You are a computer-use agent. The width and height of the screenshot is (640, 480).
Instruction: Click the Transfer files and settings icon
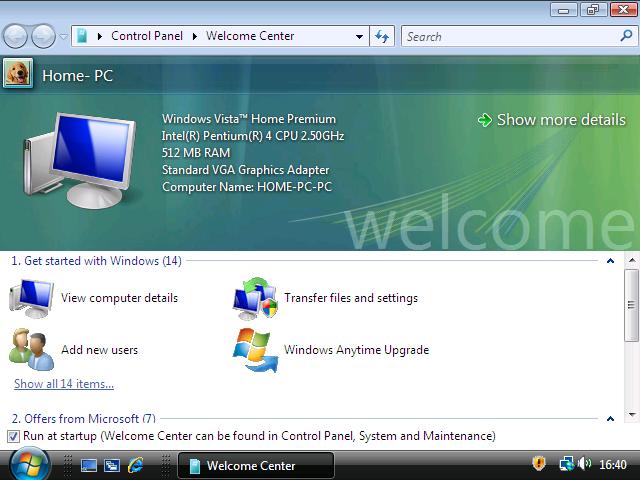pos(256,299)
